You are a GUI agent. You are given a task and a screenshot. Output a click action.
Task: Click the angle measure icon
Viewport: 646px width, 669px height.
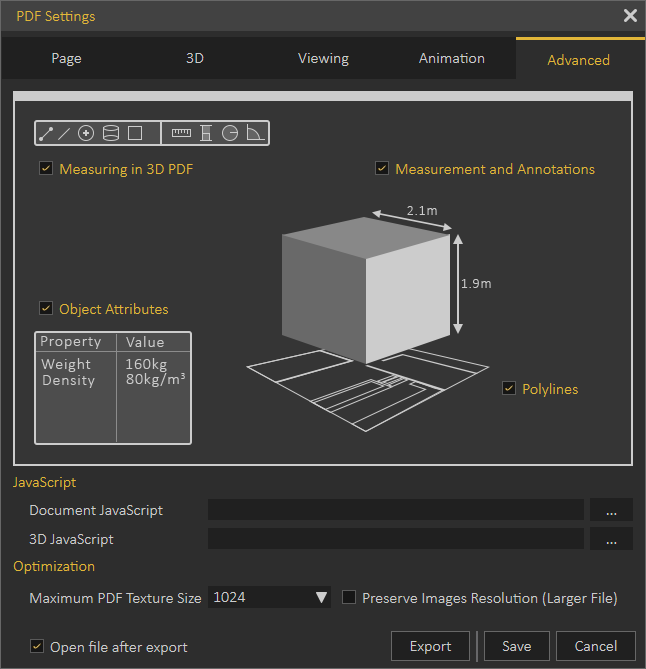coord(255,133)
